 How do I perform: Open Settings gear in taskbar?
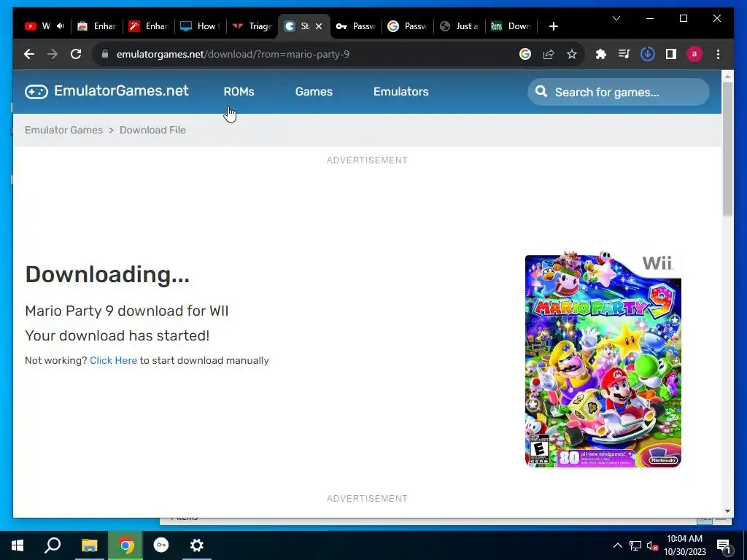pyautogui.click(x=197, y=545)
